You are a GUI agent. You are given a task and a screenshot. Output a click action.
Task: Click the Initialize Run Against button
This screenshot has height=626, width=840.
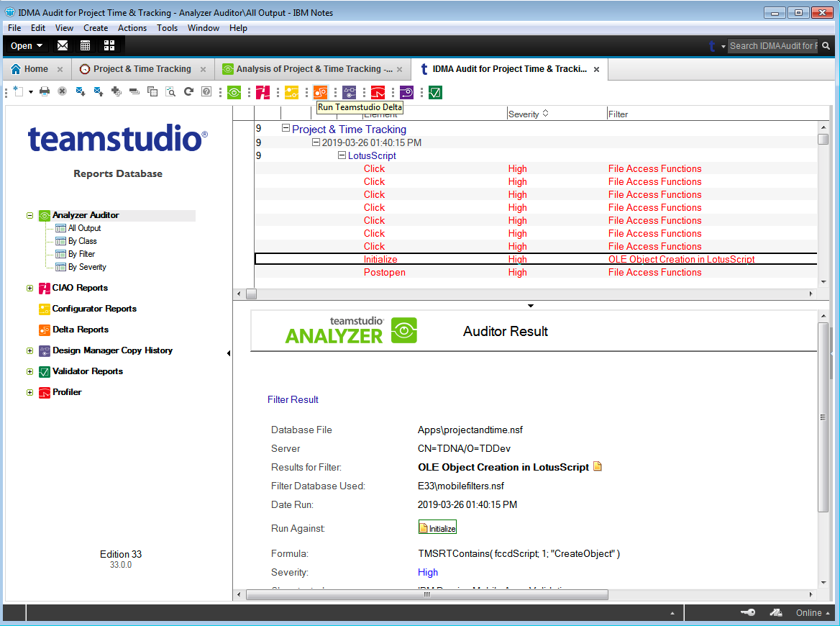[x=437, y=528]
